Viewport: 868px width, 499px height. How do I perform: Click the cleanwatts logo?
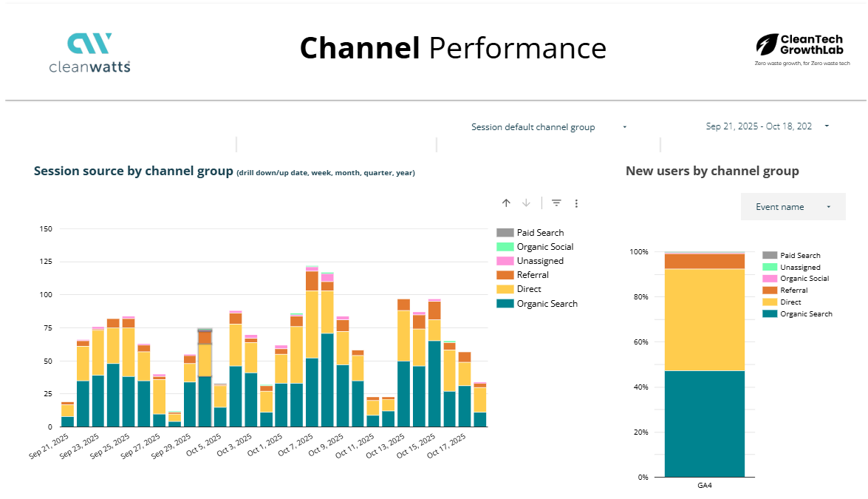point(89,52)
